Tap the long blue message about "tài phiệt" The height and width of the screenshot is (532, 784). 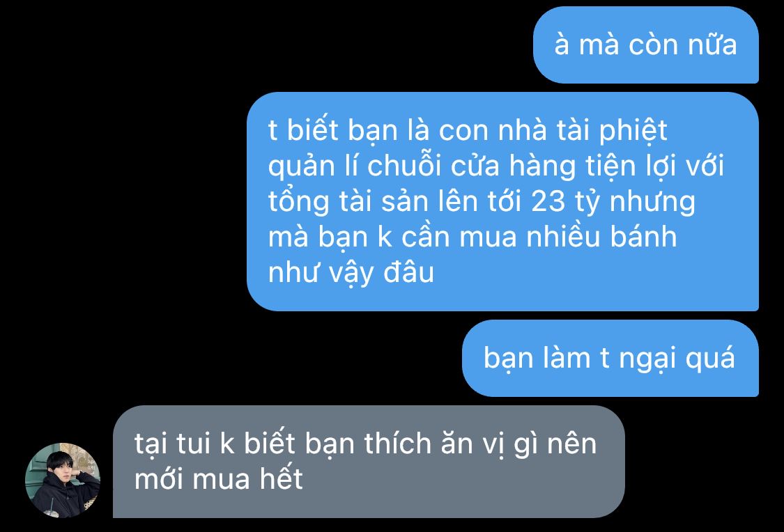coord(502,201)
